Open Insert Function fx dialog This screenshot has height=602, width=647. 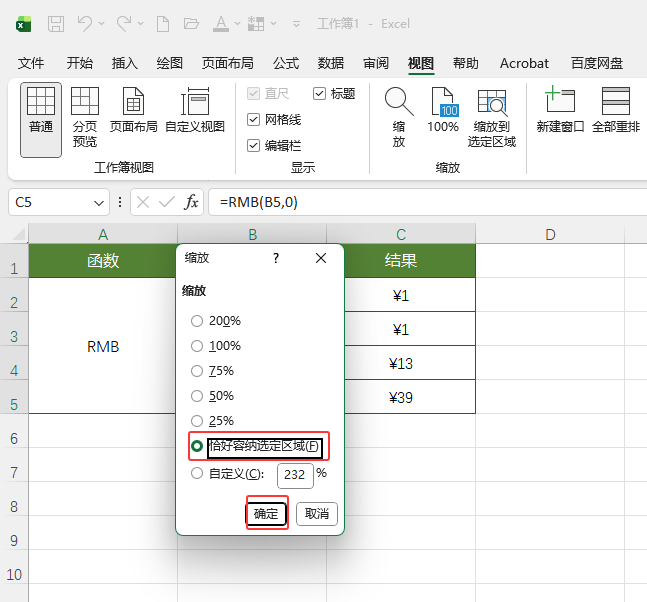(191, 202)
